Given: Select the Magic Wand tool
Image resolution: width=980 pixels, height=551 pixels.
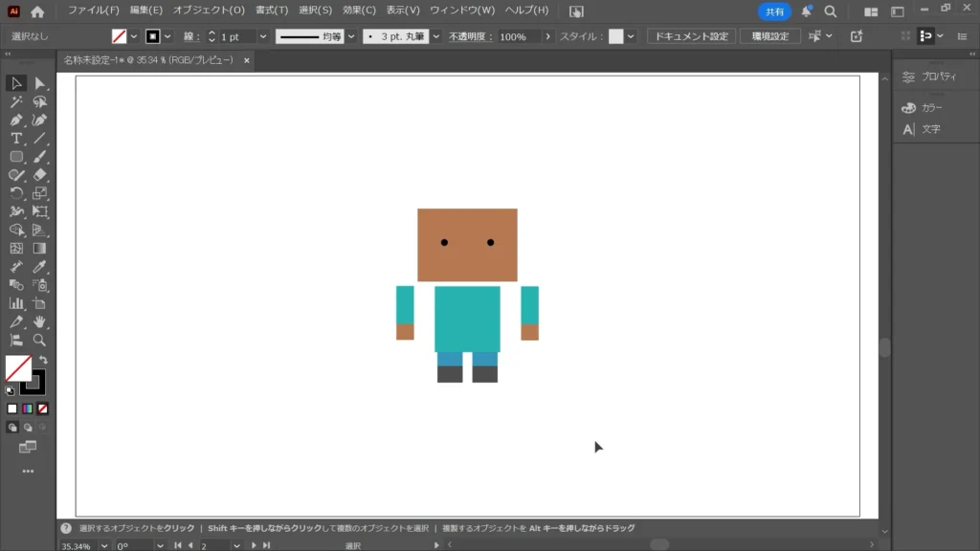Looking at the screenshot, I should click(16, 101).
